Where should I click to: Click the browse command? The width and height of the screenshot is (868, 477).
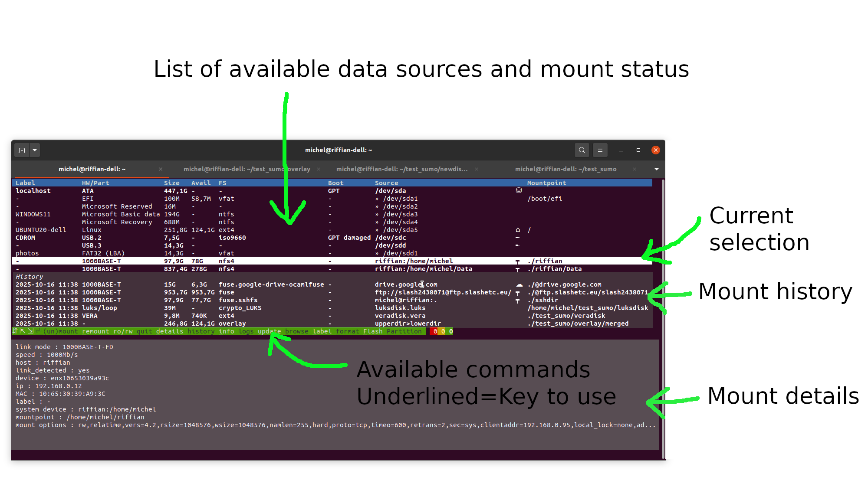point(297,331)
